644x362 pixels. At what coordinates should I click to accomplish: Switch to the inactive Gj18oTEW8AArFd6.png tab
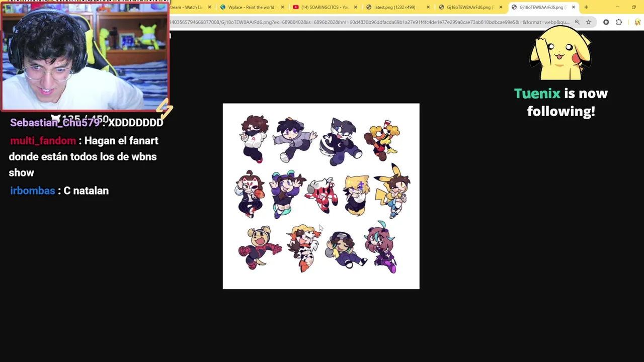pyautogui.click(x=470, y=7)
